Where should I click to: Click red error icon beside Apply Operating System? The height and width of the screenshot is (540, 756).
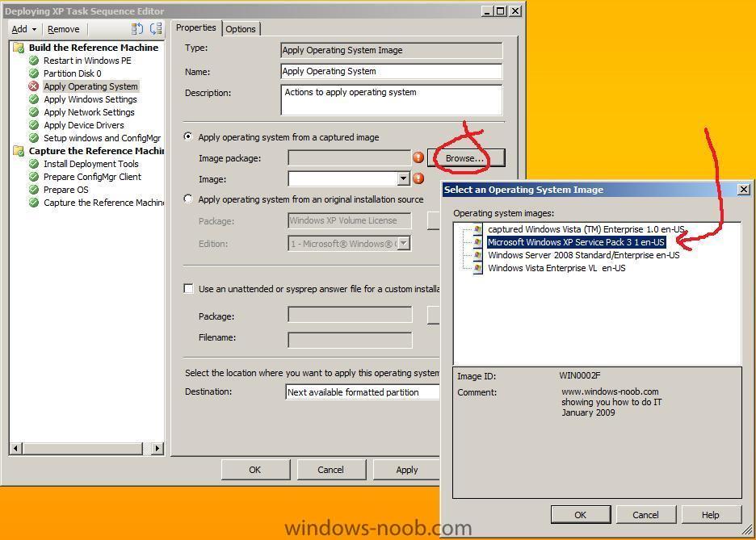pyautogui.click(x=34, y=86)
